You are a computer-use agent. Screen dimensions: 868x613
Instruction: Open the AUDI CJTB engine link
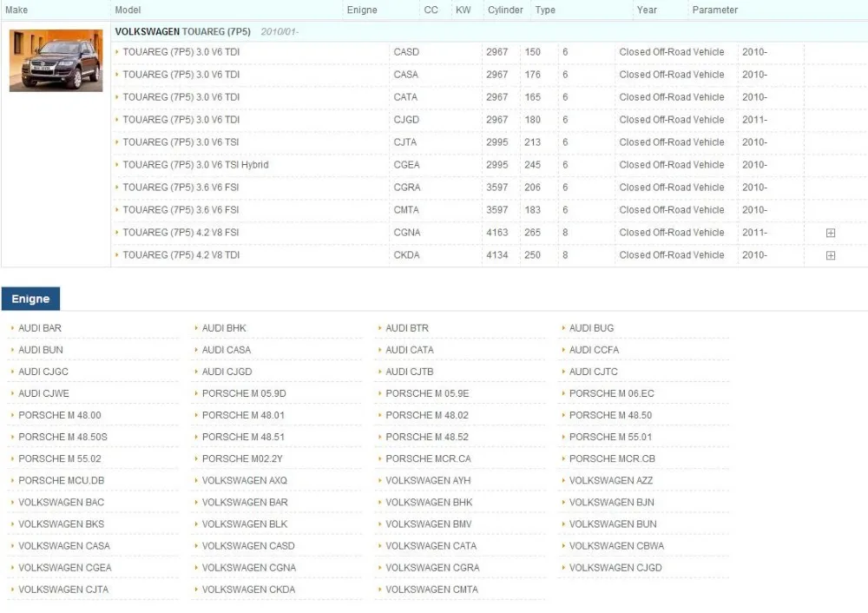410,372
